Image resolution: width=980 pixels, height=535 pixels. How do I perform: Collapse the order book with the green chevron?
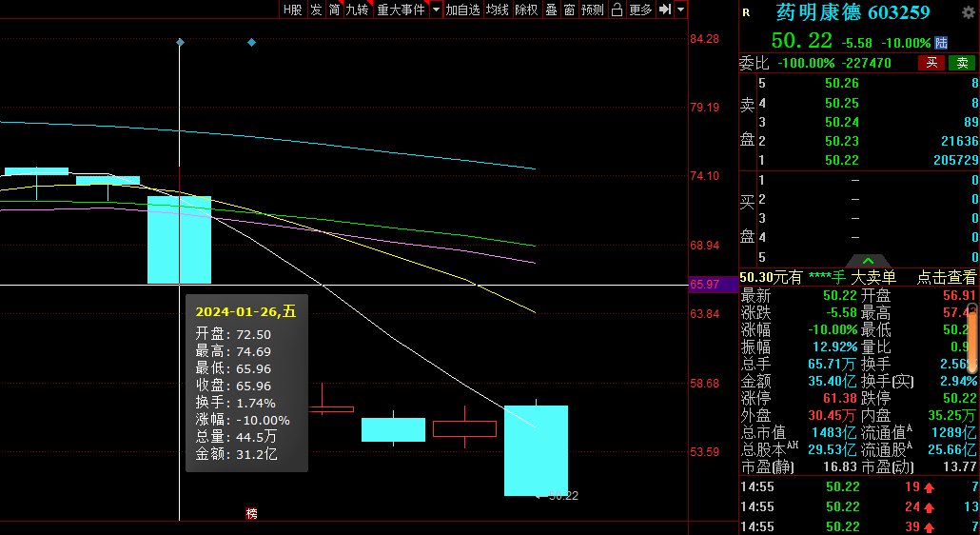pyautogui.click(x=868, y=261)
